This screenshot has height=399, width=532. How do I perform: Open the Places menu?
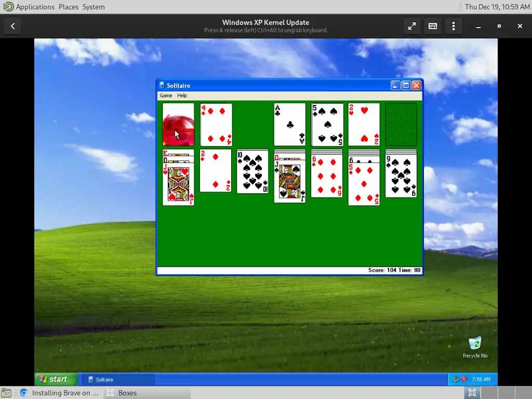(x=69, y=7)
